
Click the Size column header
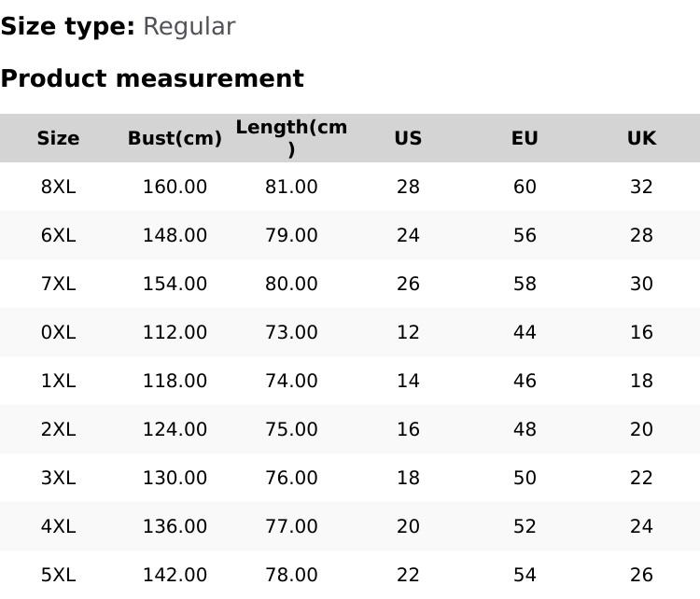pyautogui.click(x=58, y=138)
